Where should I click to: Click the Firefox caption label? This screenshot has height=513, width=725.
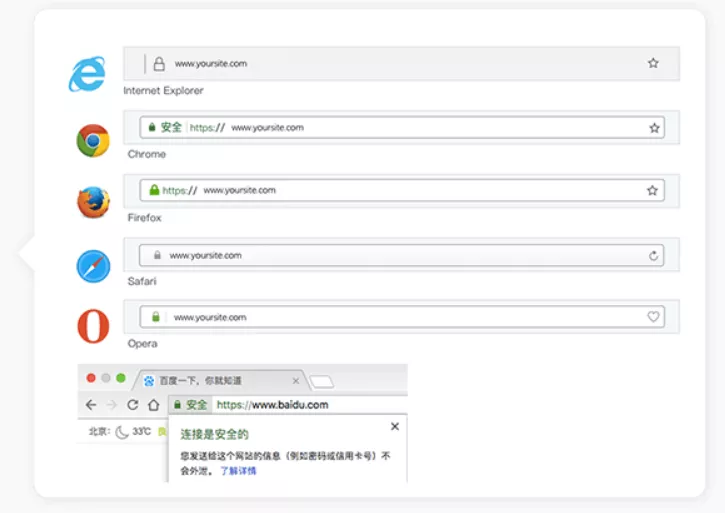click(144, 218)
